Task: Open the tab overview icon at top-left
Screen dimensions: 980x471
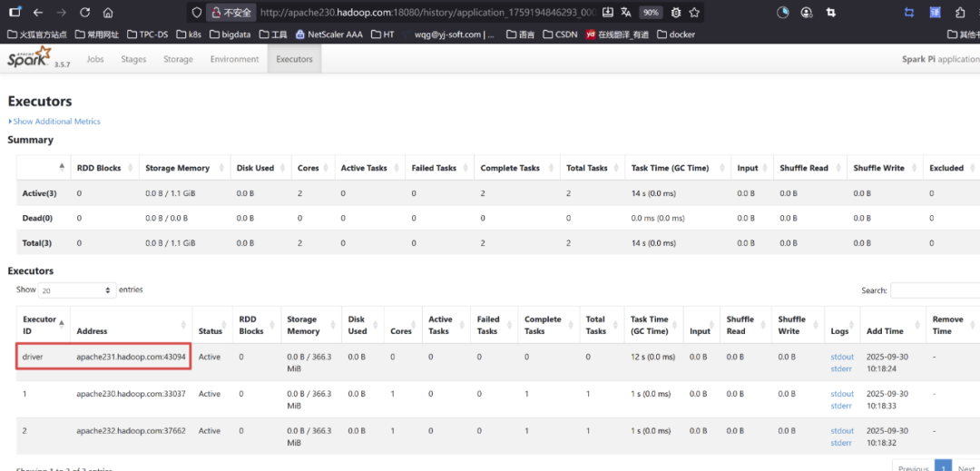Action: (15, 12)
